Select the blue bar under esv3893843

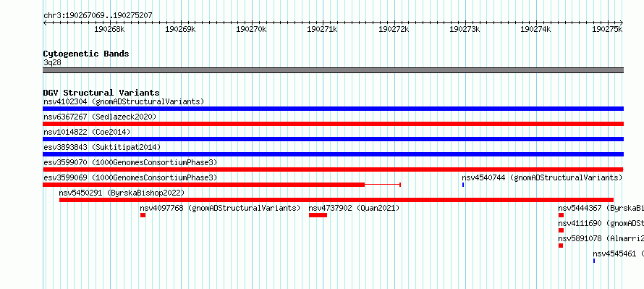(x=333, y=154)
